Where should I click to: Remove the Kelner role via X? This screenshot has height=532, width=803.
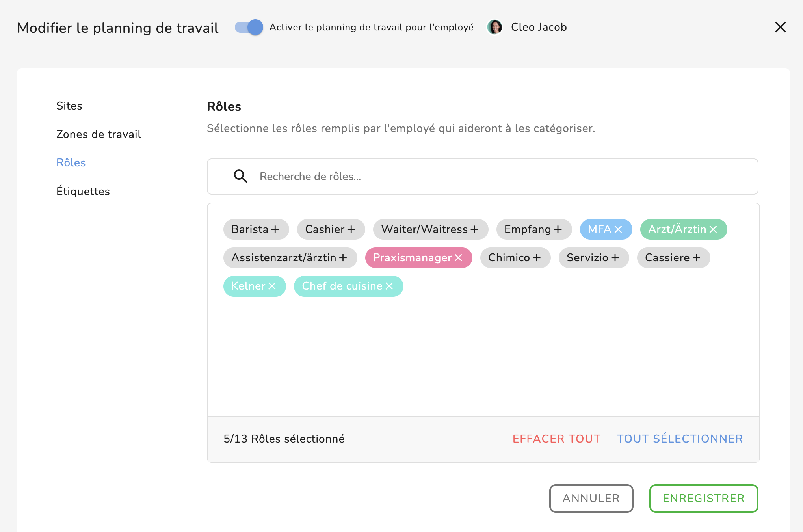(x=272, y=286)
